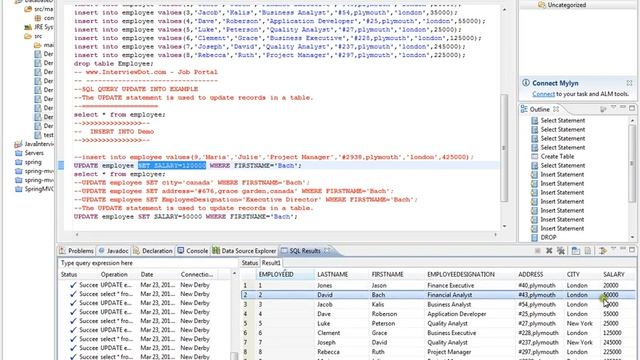Open the SQL Results view menu triangle

pyautogui.click(x=613, y=249)
